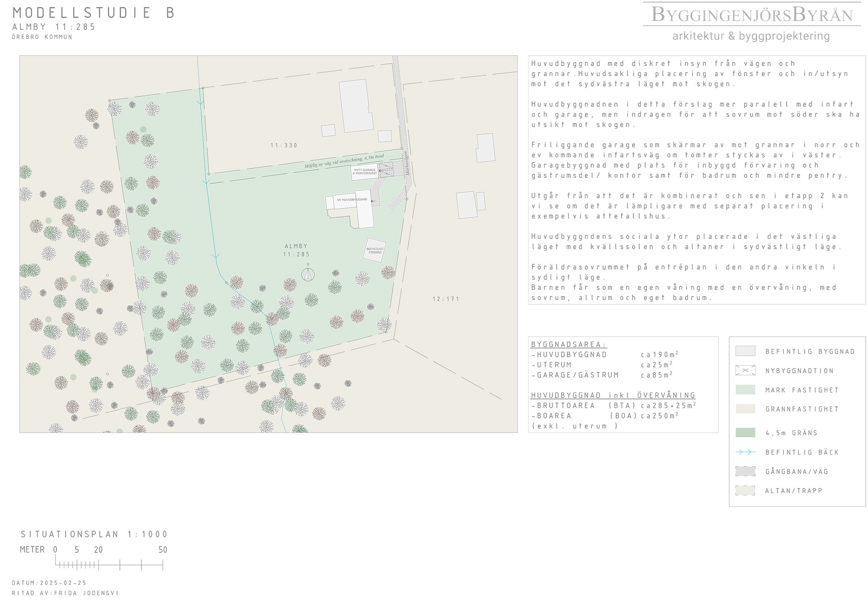Click the Befintlig Byggnad legend box
This screenshot has height=608, width=868.
pos(745,351)
